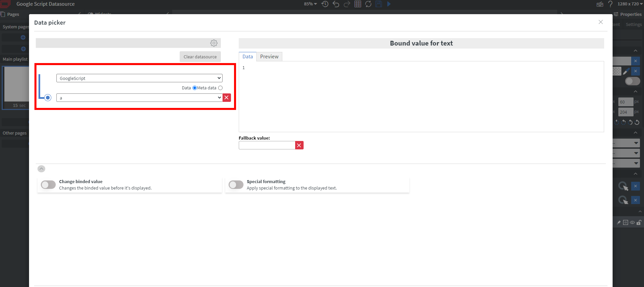Screen dimensions: 644x287
Task: Click the plus icon above Main playlist
Action: 23,49
